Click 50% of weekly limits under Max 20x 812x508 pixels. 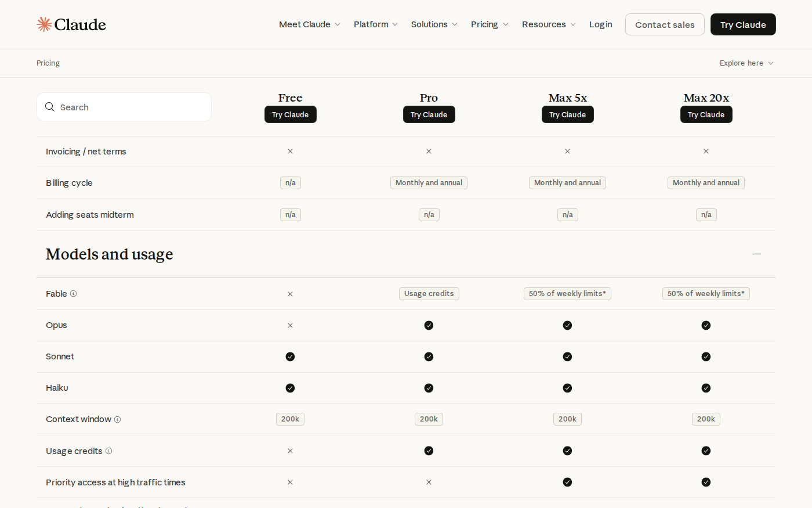(x=706, y=294)
